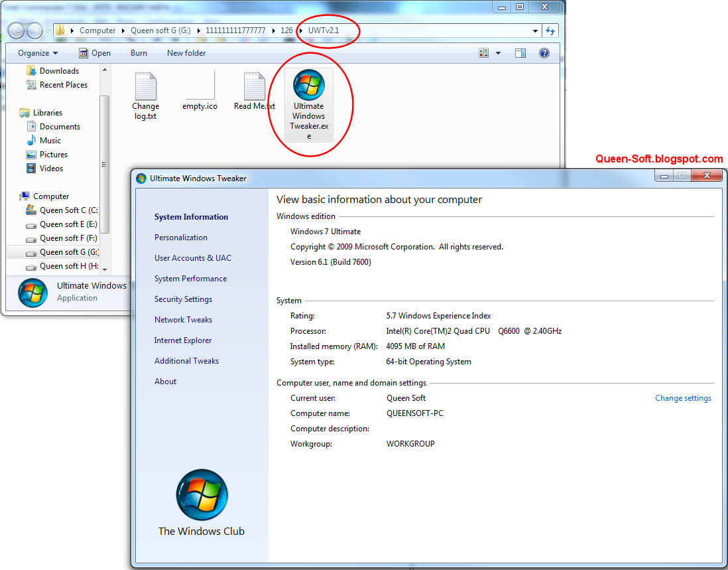Screen dimensions: 728x570
Task: Click the Queen soft E drive icon
Action: (x=31, y=226)
